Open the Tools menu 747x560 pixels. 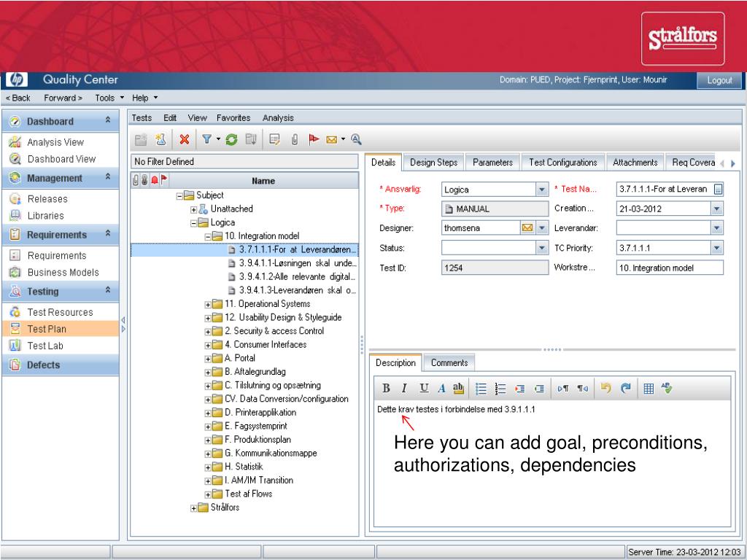pyautogui.click(x=109, y=98)
